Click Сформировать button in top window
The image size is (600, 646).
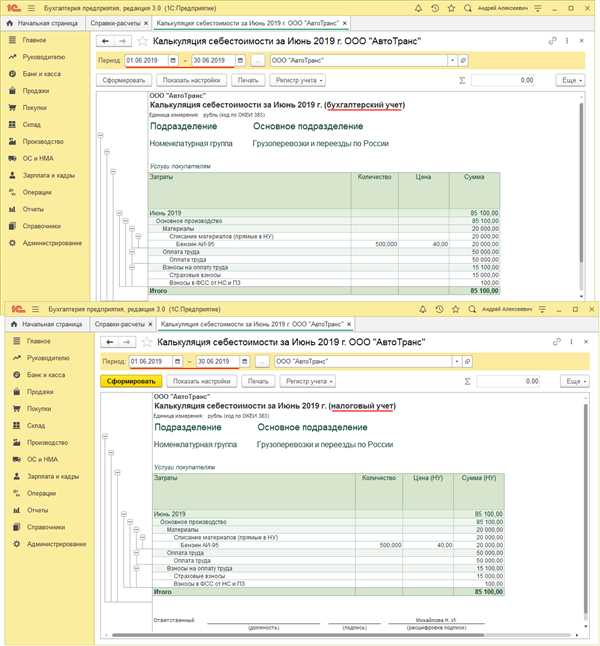(x=124, y=80)
